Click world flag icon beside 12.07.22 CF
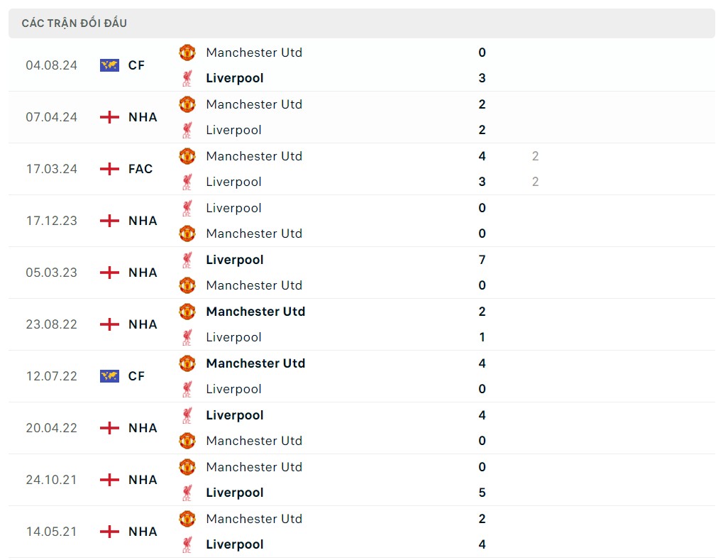The height and width of the screenshot is (560, 728). click(x=109, y=376)
